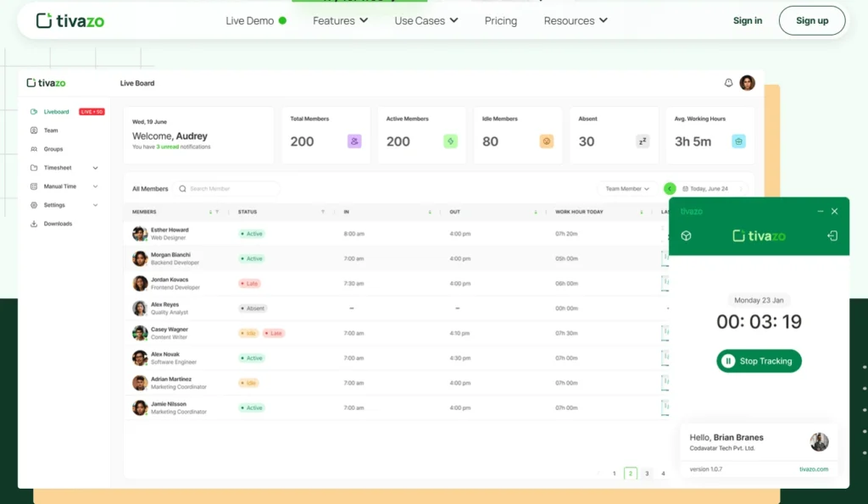Minimize the tivazo tracker widget

coord(821,211)
